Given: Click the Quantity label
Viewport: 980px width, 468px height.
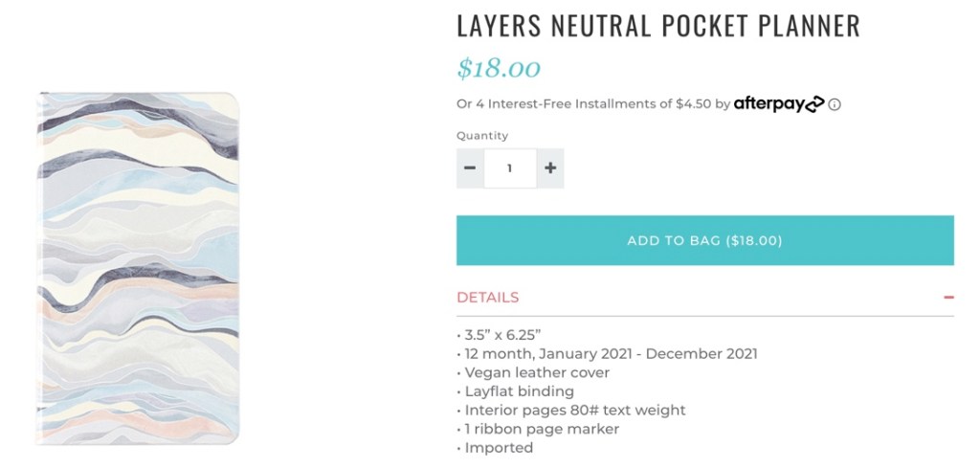Looking at the screenshot, I should pos(482,136).
